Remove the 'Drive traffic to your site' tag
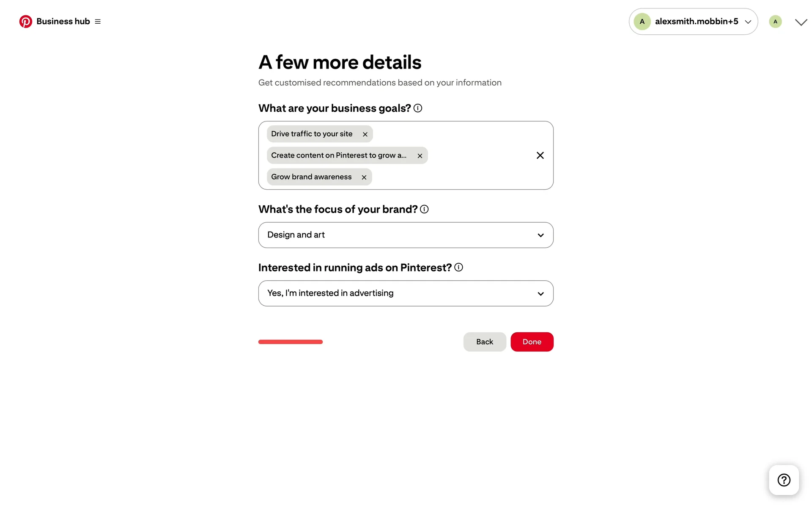Screen dimensions: 812x508 tap(365, 134)
